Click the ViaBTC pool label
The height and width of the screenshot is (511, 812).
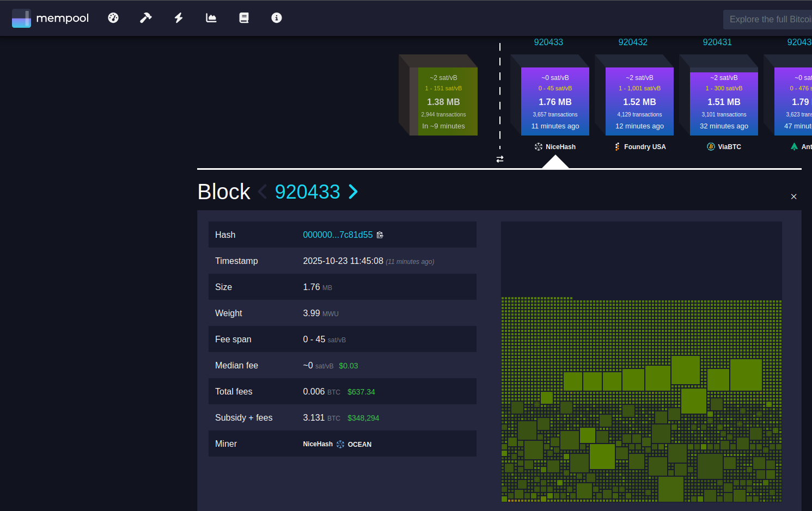(x=724, y=147)
